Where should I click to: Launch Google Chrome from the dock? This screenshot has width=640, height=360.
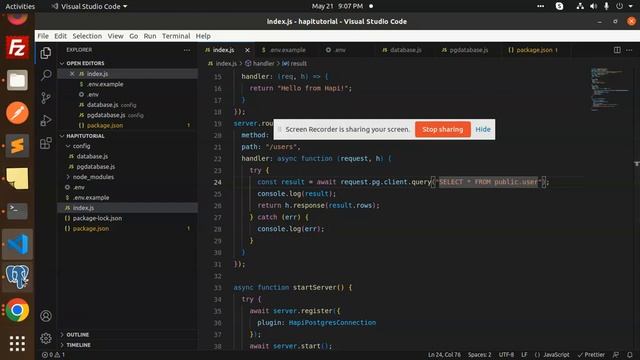pos(17,310)
